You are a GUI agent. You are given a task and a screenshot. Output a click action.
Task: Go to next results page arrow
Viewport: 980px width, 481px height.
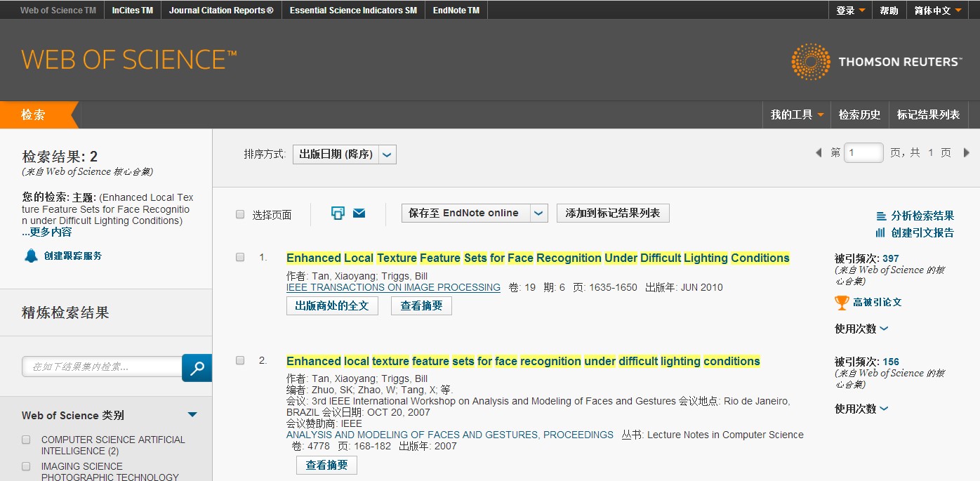click(967, 152)
